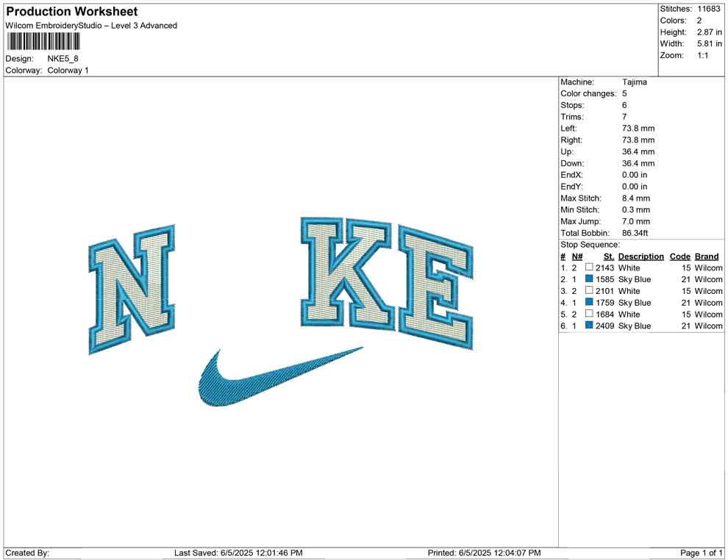Image resolution: width=728 pixels, height=560 pixels.
Task: Click the 'Color changes:' label
Action: (x=588, y=93)
